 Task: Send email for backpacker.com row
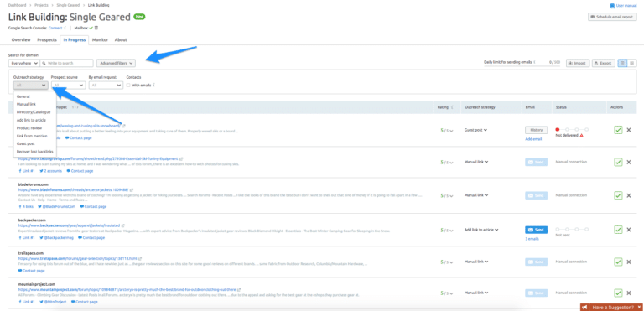(x=536, y=230)
